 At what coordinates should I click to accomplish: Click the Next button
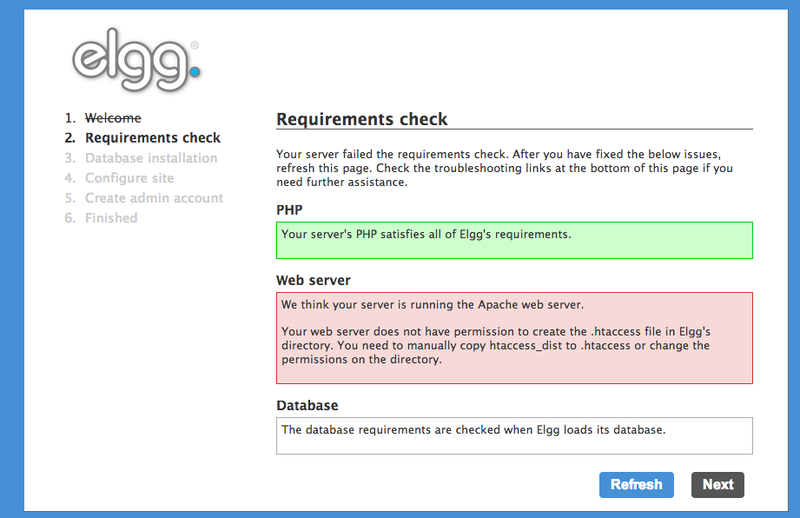(x=718, y=484)
